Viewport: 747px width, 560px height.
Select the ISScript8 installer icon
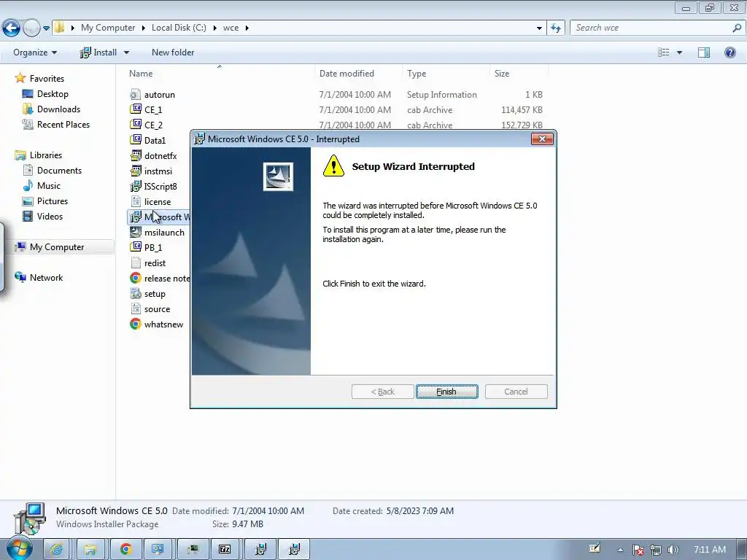click(x=135, y=186)
